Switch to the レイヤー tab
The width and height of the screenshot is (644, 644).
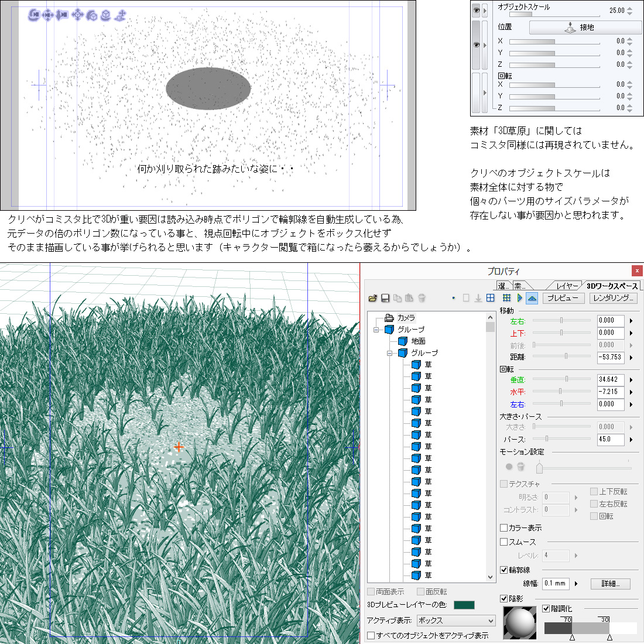coord(567,286)
